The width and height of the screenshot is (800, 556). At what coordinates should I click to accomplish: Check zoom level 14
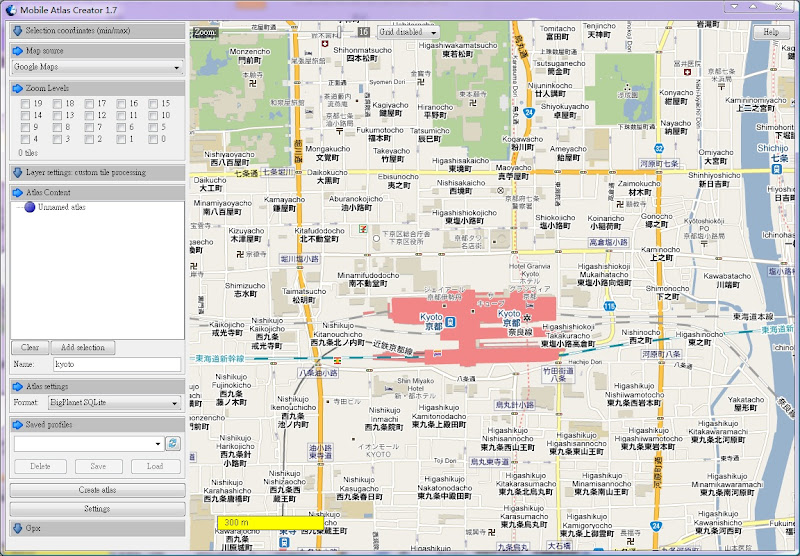[26, 116]
